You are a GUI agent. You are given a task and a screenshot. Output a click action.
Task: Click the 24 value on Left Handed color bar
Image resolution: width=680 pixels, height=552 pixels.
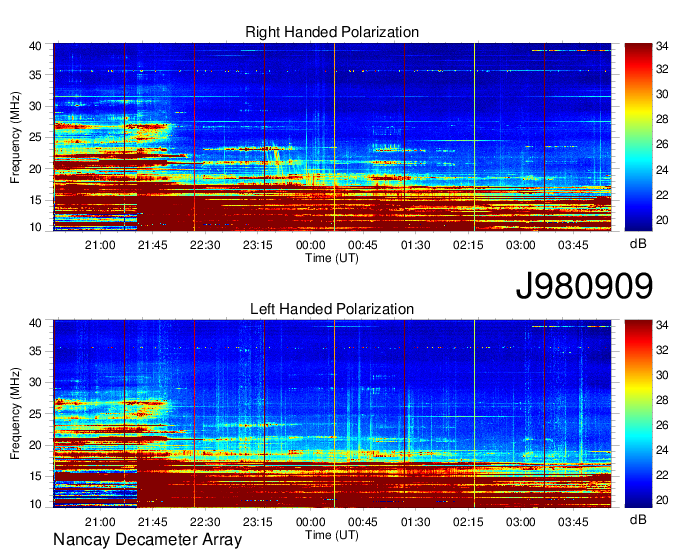pos(662,450)
